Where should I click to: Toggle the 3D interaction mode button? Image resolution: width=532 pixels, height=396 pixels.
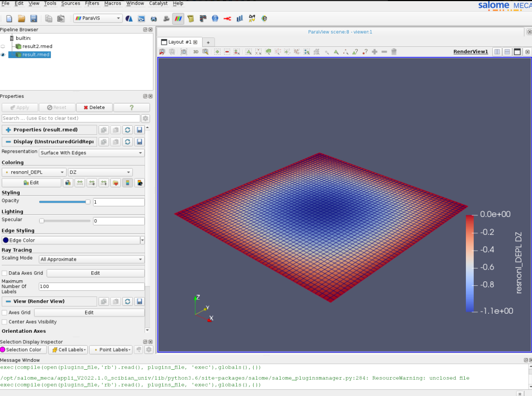(196, 52)
